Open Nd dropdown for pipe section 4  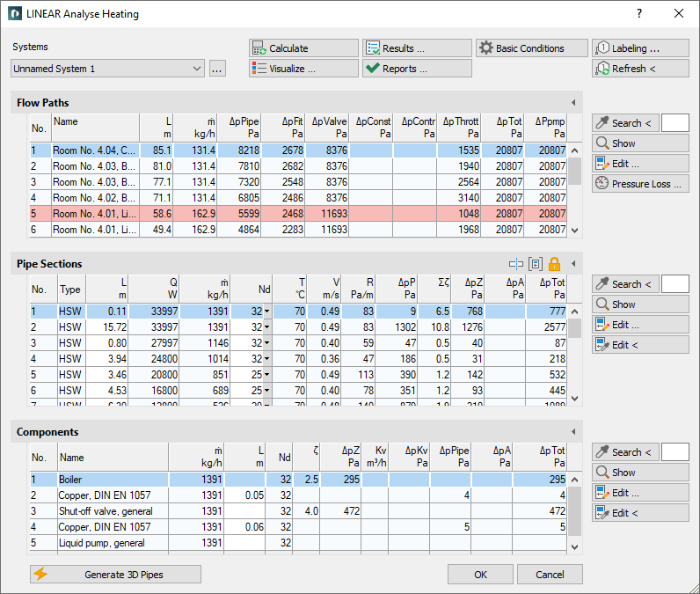click(x=267, y=359)
